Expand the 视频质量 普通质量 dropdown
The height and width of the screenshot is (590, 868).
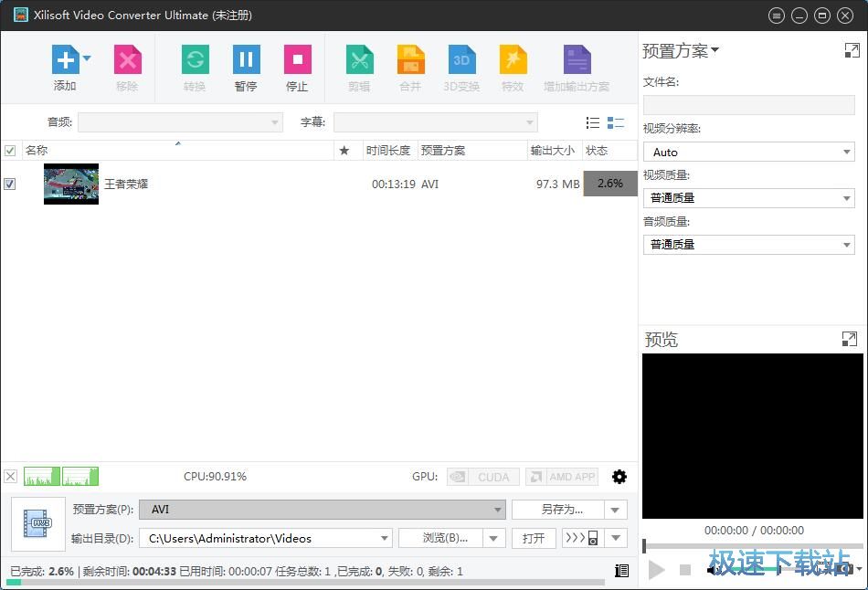845,198
